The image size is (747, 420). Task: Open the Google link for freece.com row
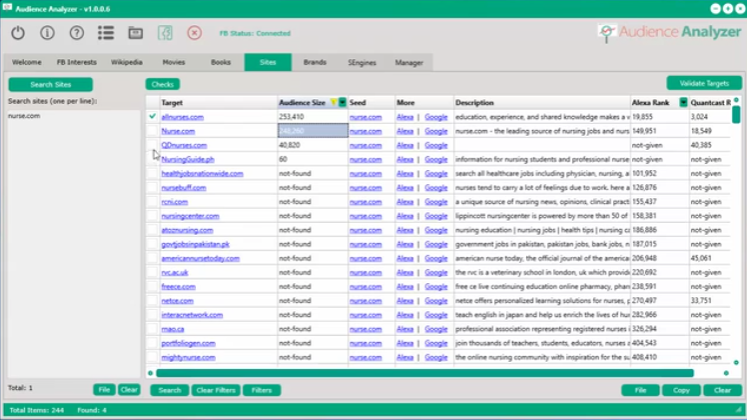point(436,287)
